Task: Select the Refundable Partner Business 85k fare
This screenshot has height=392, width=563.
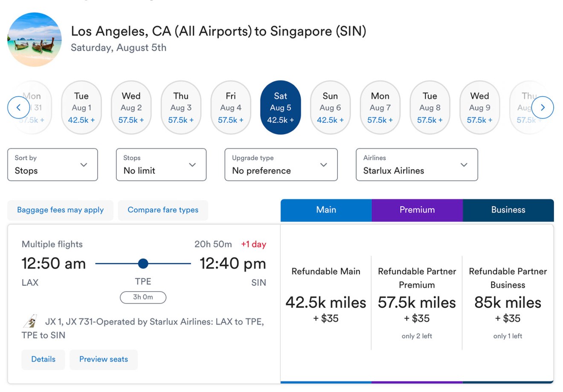Action: tap(507, 303)
